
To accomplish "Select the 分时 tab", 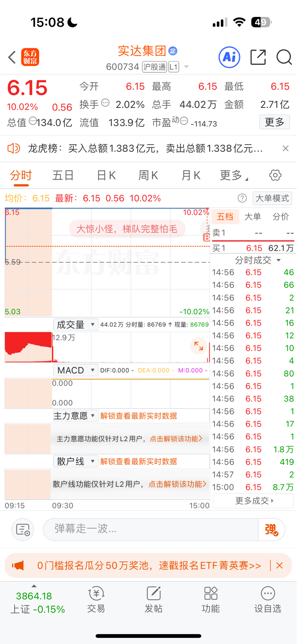I will coord(21,176).
